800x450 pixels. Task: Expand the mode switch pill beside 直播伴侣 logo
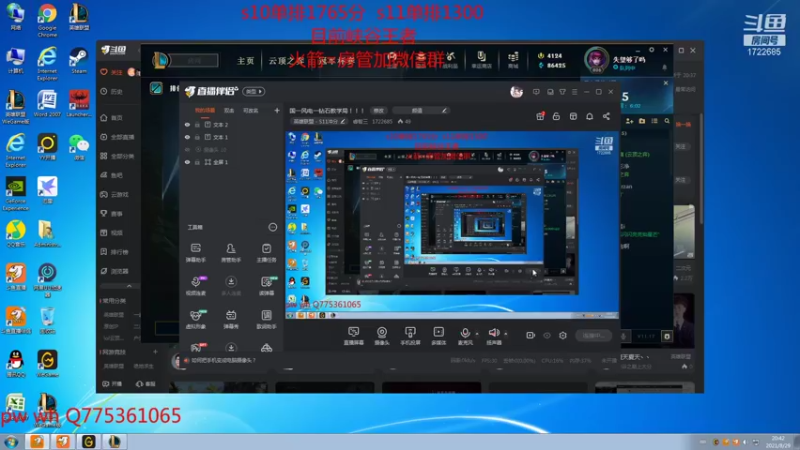[x=254, y=91]
